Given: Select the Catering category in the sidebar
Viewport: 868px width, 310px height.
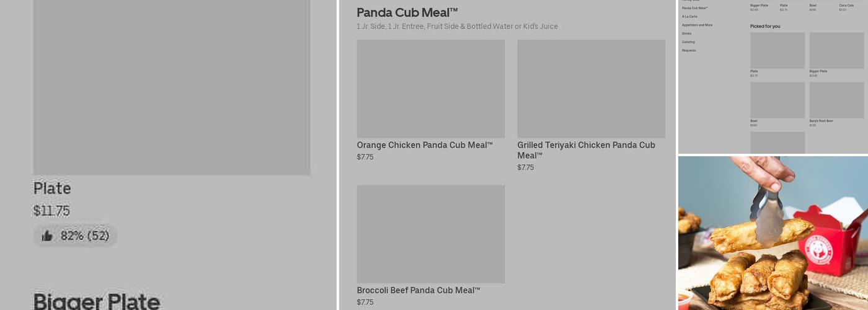Looking at the screenshot, I should [688, 42].
